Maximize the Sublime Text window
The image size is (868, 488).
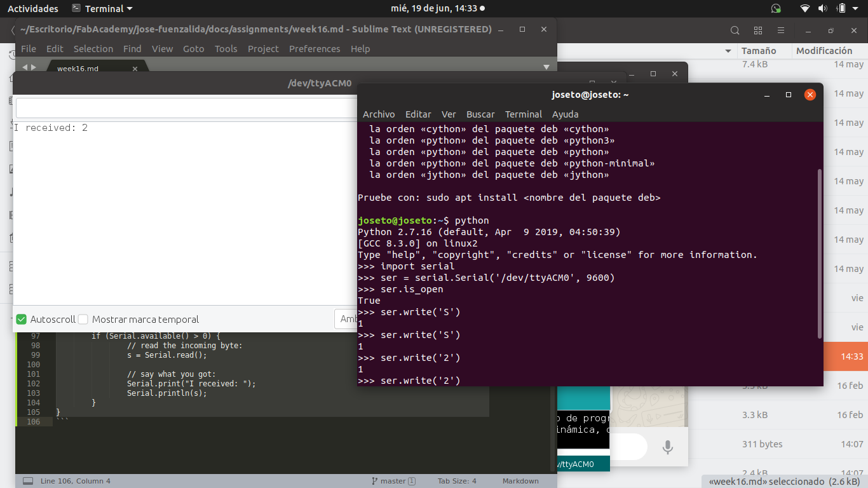click(522, 29)
